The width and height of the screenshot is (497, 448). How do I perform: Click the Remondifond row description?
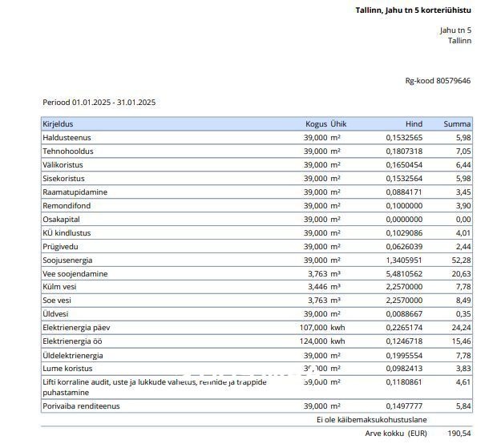[66, 206]
